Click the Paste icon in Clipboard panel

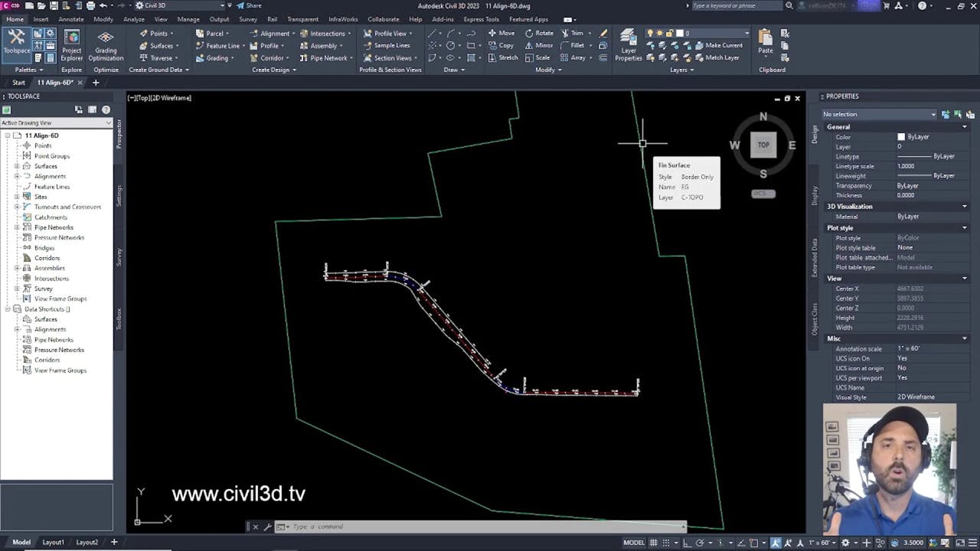[765, 40]
